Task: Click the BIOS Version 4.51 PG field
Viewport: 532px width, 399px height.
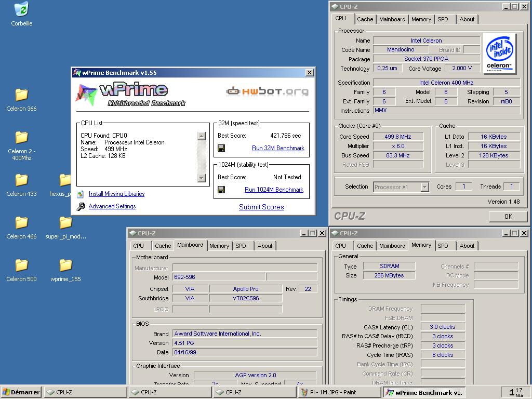Action: point(245,343)
